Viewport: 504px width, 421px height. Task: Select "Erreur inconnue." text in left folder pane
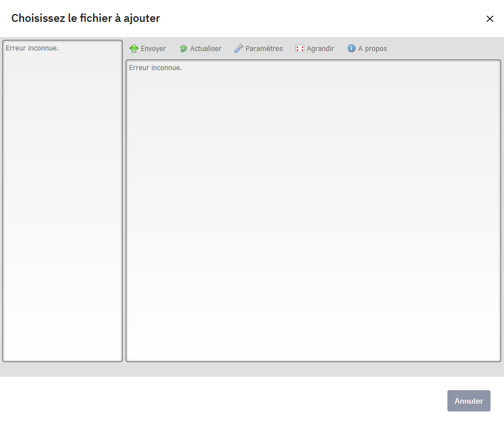pos(32,48)
